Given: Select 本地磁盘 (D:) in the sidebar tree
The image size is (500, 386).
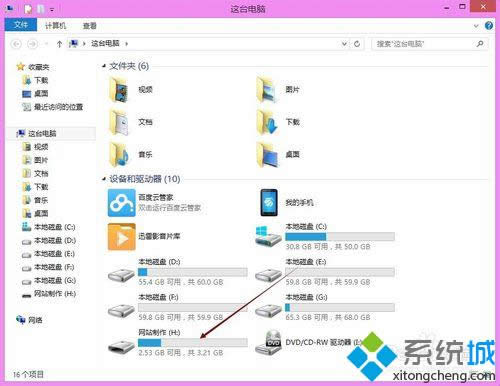Looking at the screenshot, I should pos(49,240).
